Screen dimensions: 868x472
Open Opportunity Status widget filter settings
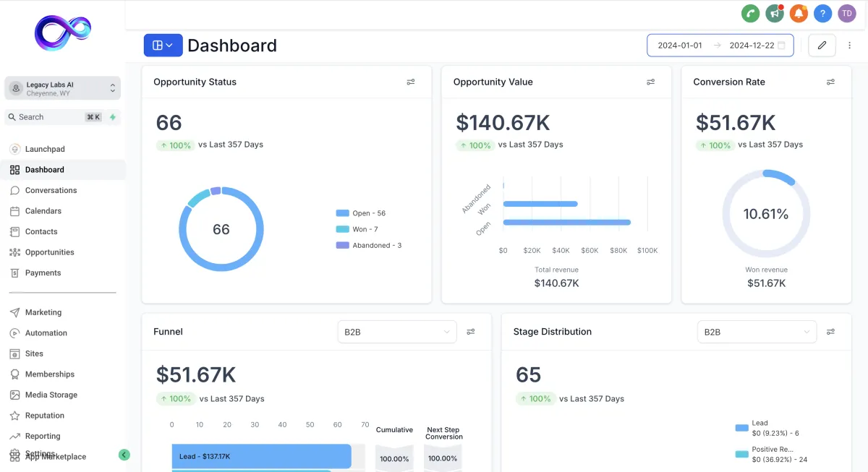coord(411,82)
